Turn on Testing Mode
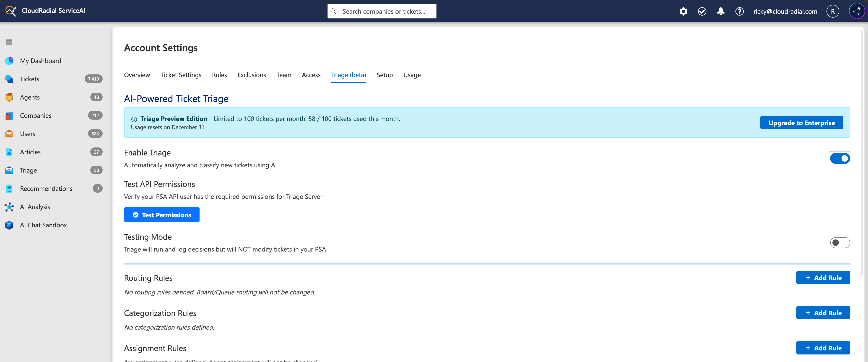Viewport: 868px width, 362px height. tap(840, 242)
